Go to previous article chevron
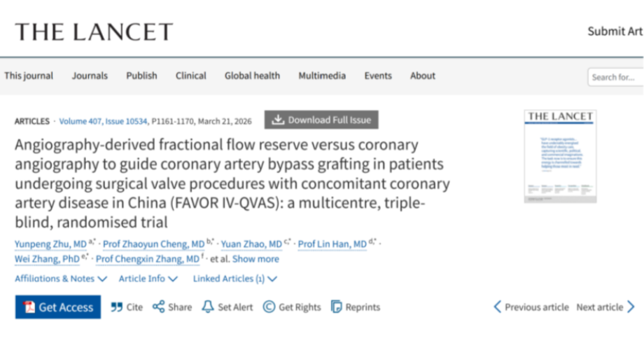The height and width of the screenshot is (350, 644). [498, 307]
